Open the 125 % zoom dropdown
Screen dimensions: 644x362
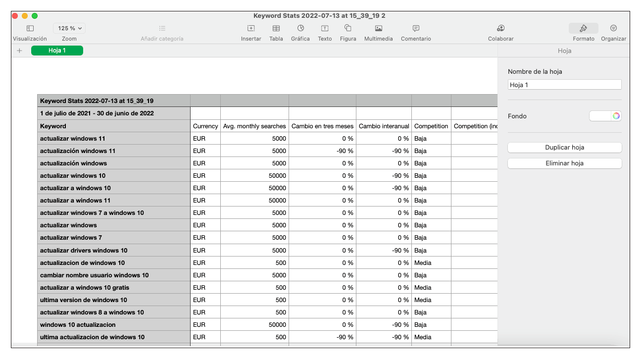pyautogui.click(x=69, y=29)
